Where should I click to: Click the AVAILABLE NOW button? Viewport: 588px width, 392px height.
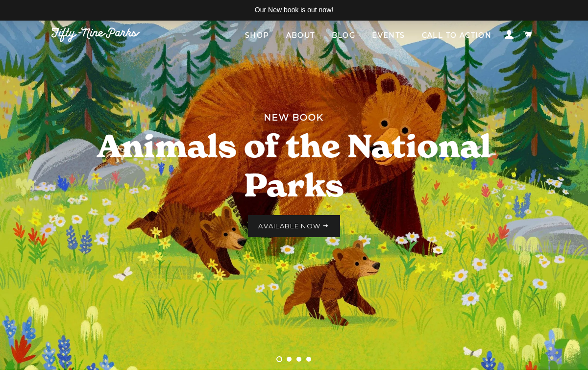(294, 225)
